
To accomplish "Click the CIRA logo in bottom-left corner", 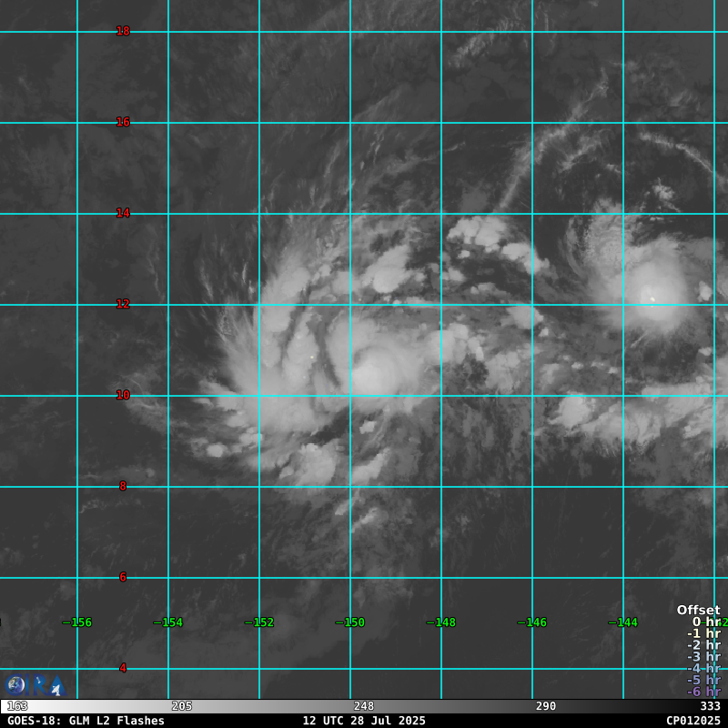I will 35,685.
